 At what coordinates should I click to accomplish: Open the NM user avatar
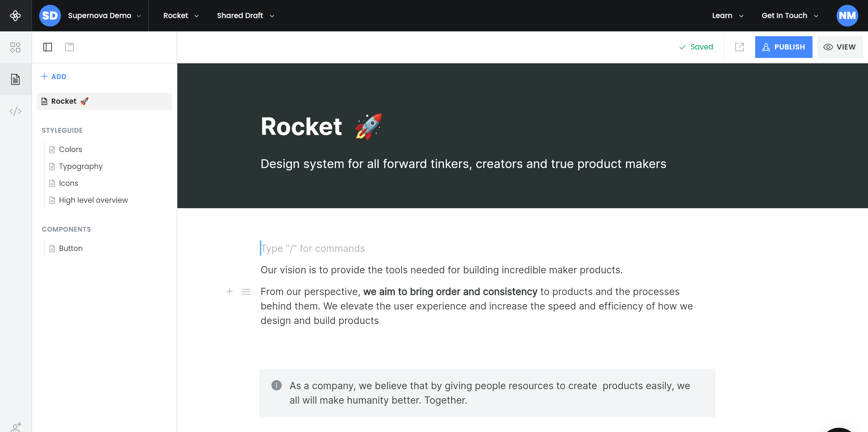[847, 15]
